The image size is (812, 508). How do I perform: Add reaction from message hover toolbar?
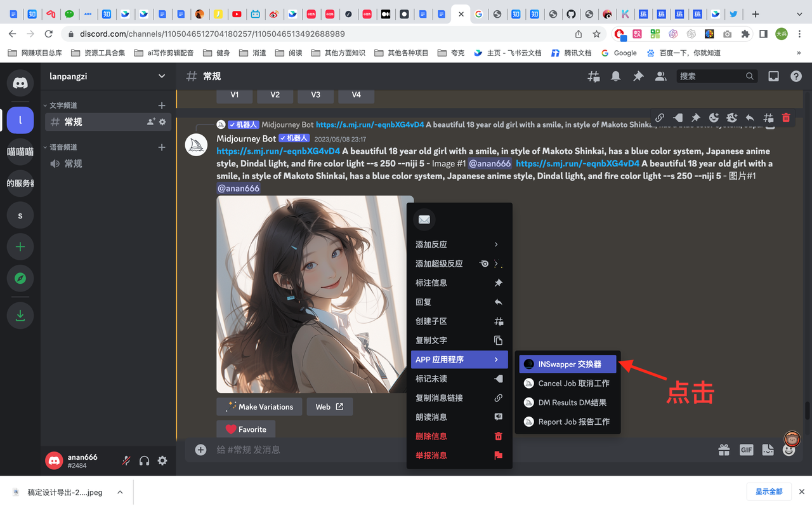click(x=714, y=117)
